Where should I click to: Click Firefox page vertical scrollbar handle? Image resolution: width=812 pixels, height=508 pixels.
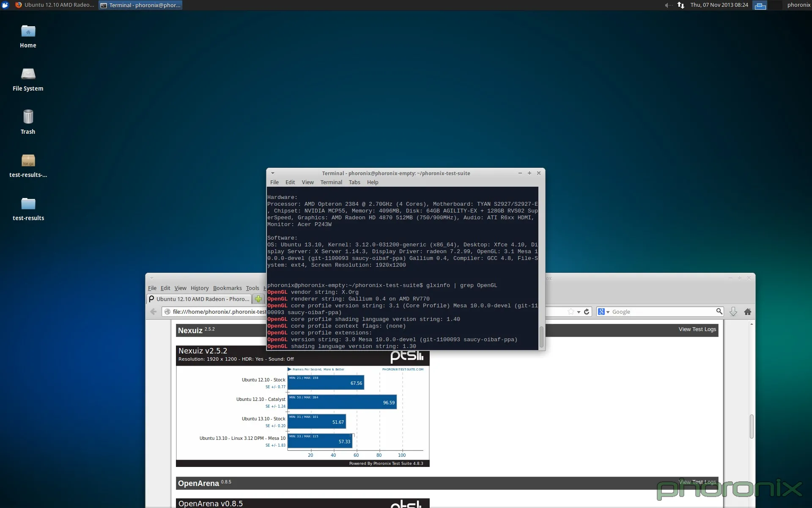pos(752,426)
